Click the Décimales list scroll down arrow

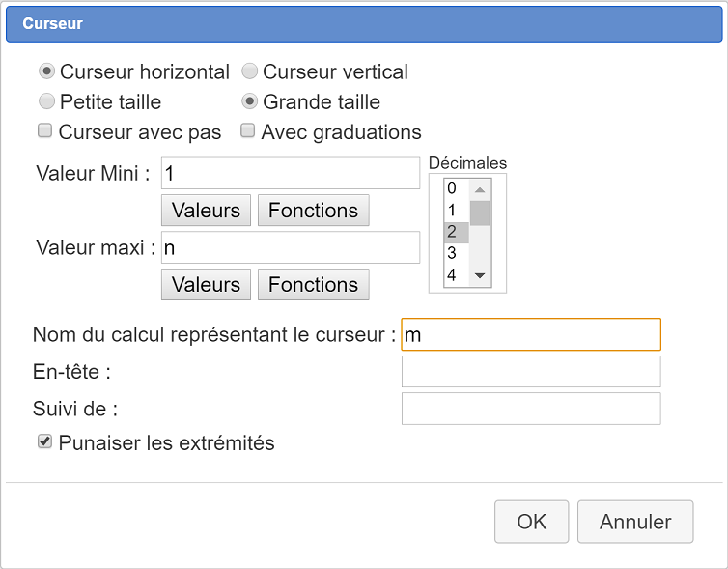click(x=480, y=276)
